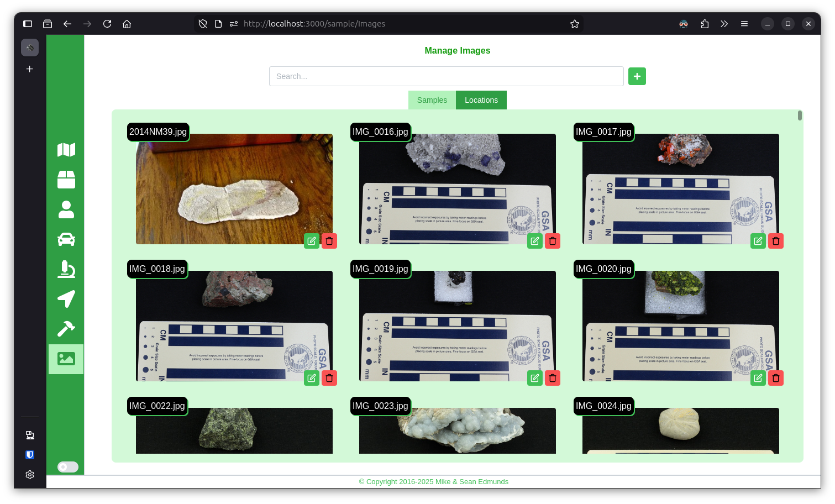This screenshot has width=835, height=504.
Task: Open the map section in sidebar
Action: pos(66,150)
